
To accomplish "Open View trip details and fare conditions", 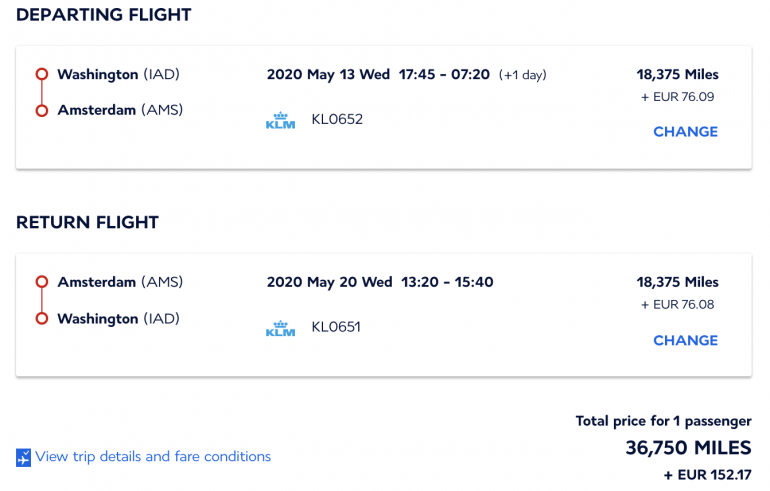I will (x=153, y=457).
